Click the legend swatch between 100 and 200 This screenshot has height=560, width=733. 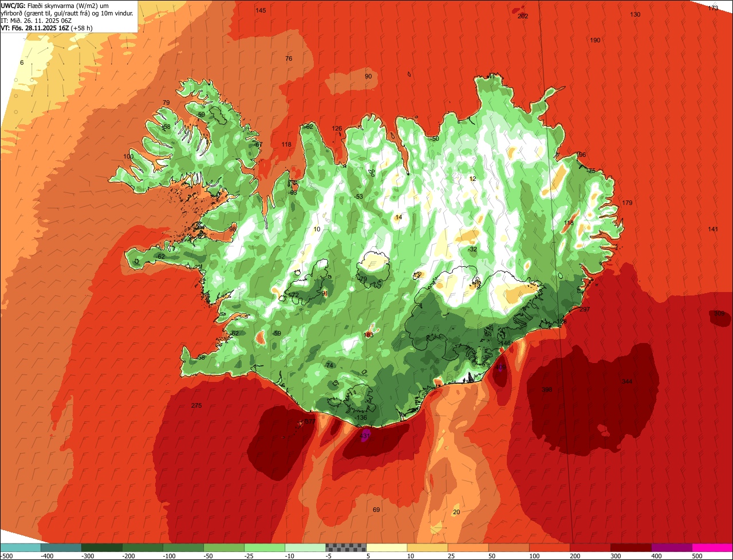coord(549,547)
